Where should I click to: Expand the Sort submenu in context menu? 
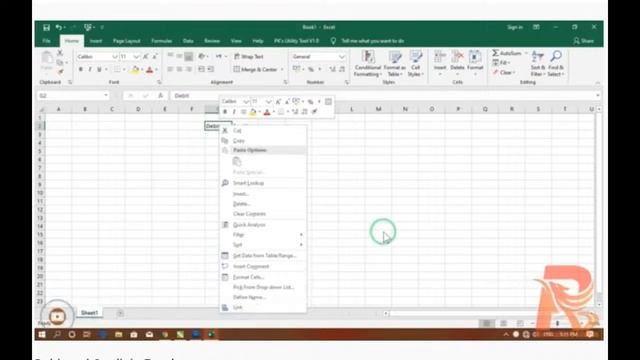[263, 245]
